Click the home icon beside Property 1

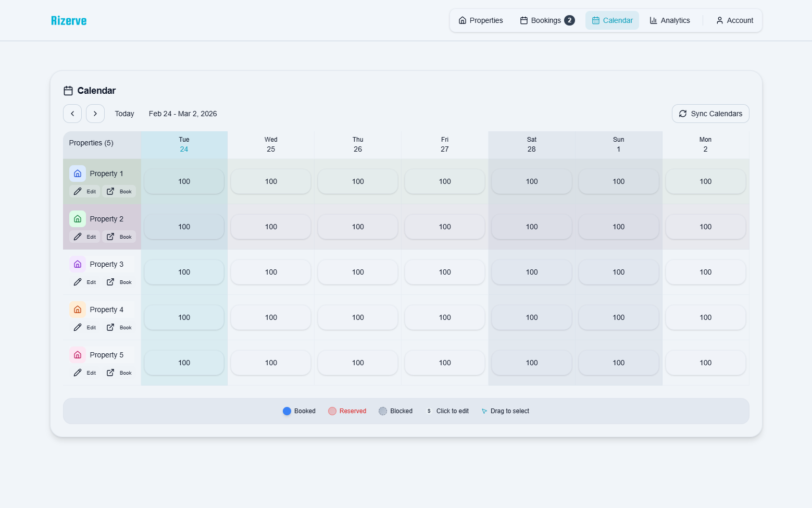point(78,173)
